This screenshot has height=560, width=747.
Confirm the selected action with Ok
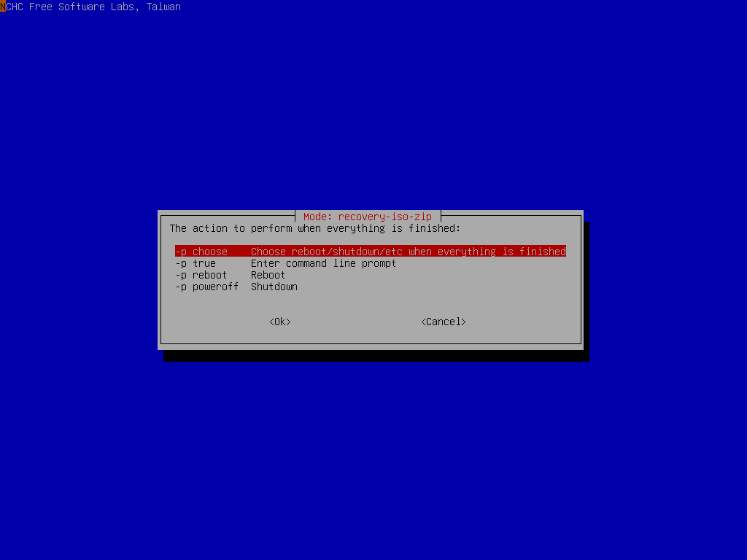point(279,321)
